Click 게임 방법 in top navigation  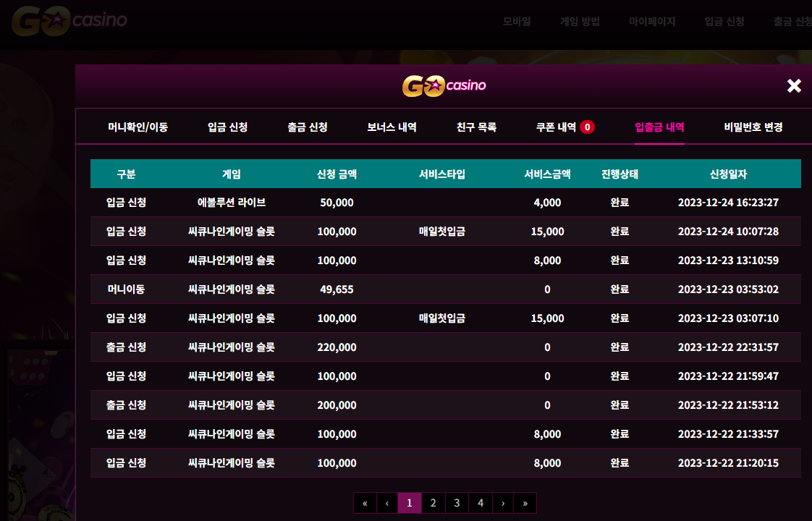[580, 21]
